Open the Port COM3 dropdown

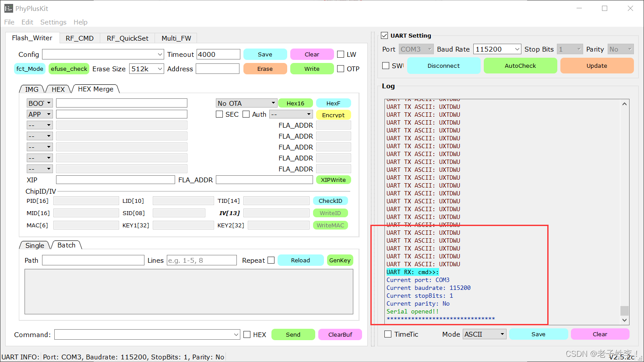[416, 49]
